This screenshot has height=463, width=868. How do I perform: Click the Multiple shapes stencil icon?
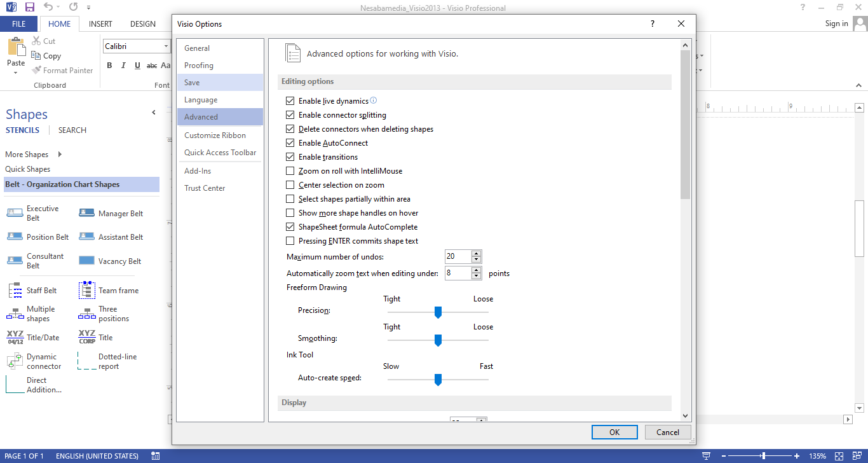click(x=15, y=314)
